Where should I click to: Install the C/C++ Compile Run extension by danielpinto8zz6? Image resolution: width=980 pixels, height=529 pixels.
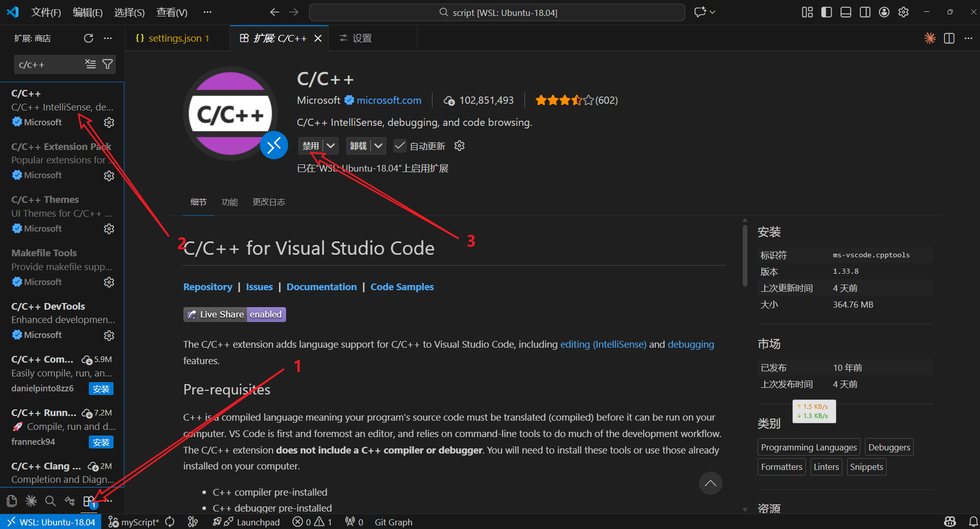pyautogui.click(x=101, y=389)
